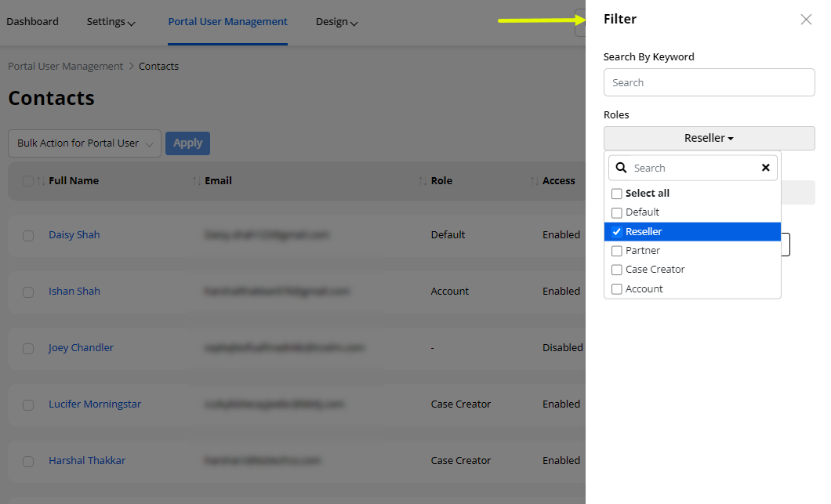Sort by Role column arrows
This screenshot has height=504, width=831.
[x=424, y=181]
